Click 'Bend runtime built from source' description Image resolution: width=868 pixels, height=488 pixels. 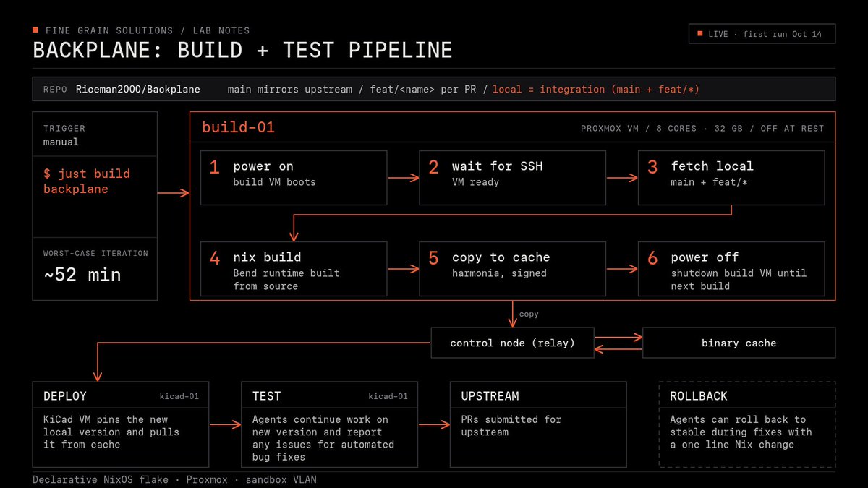coord(286,280)
